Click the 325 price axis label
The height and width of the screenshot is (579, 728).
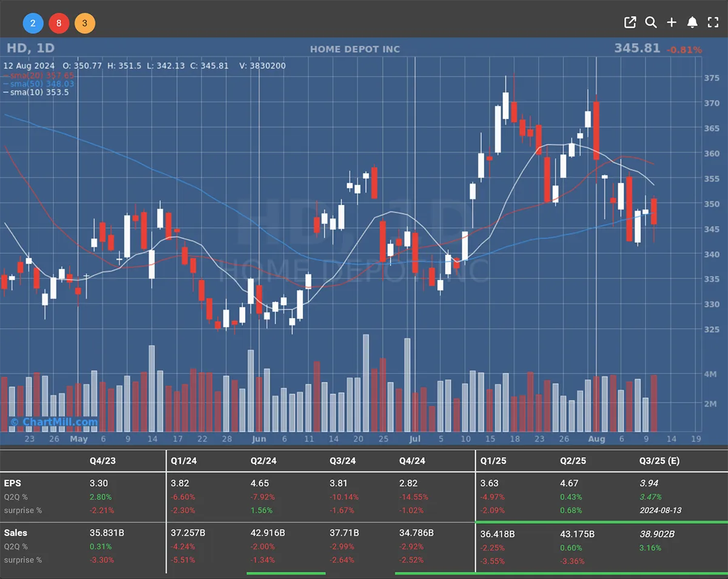(711, 329)
